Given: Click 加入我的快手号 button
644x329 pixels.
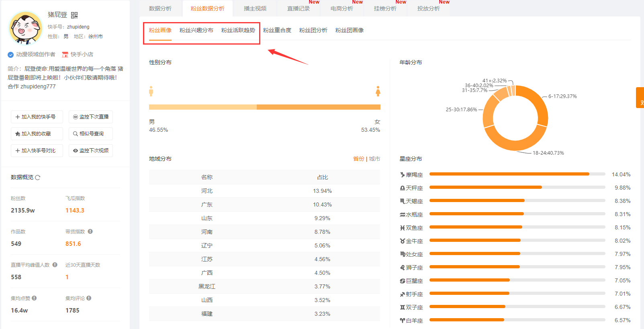Looking at the screenshot, I should [37, 117].
